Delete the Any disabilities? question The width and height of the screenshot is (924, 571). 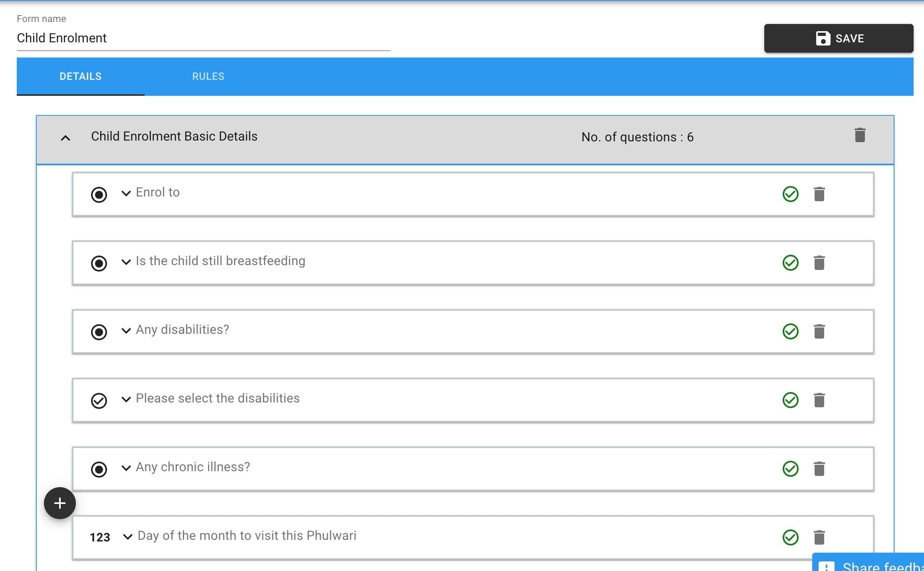click(x=819, y=331)
